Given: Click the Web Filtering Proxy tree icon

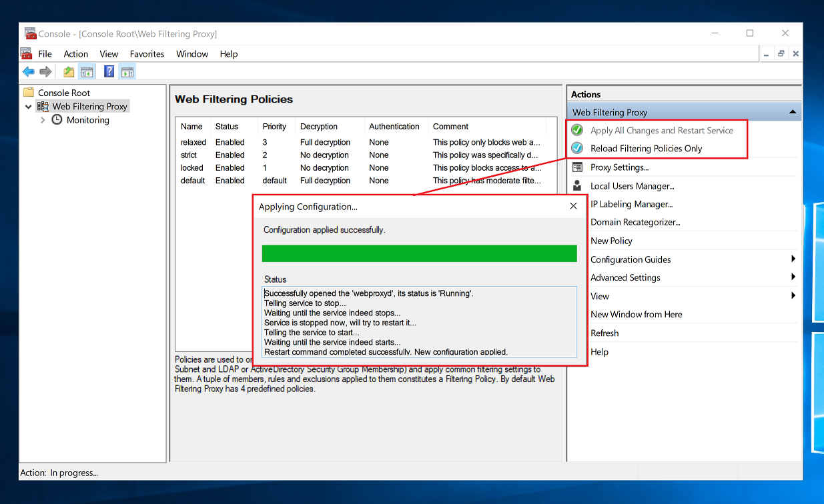Looking at the screenshot, I should [43, 106].
